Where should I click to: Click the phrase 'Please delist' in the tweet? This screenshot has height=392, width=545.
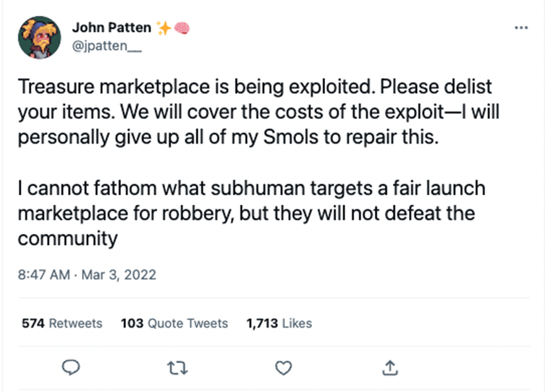click(x=432, y=86)
